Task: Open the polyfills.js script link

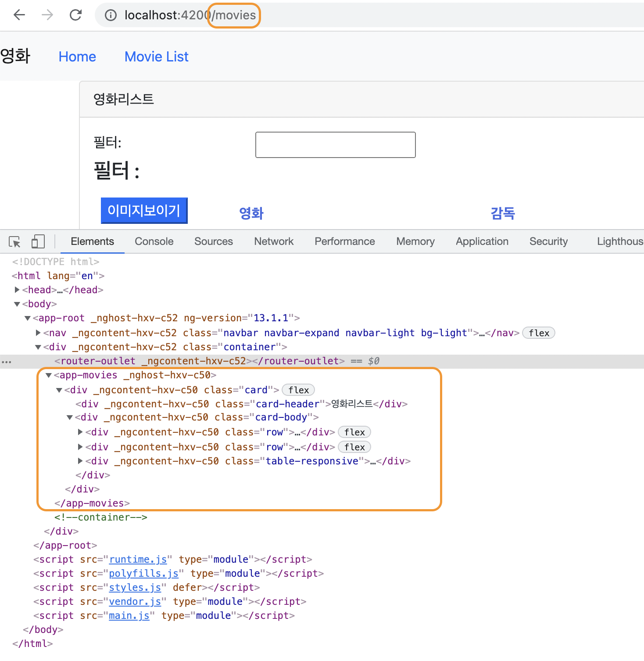Action: point(143,574)
